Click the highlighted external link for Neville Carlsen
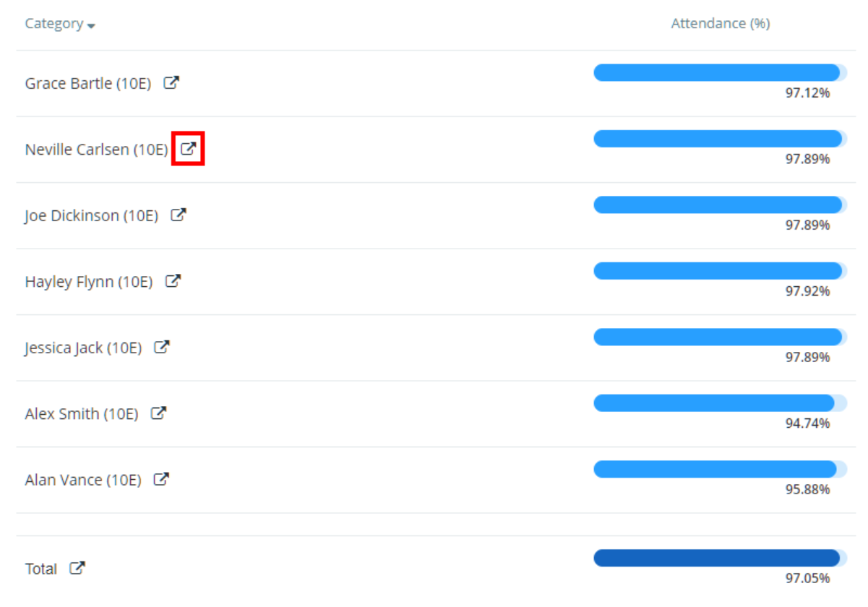 (x=189, y=150)
